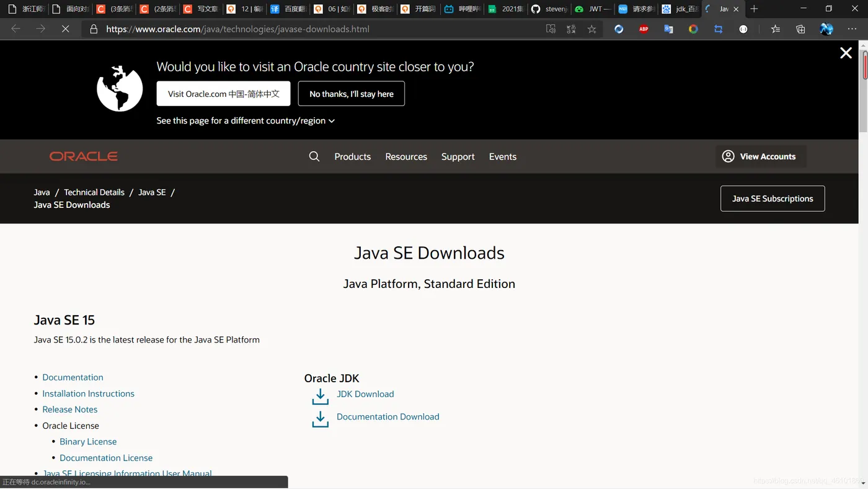Close the country site banner with X
Viewport: 868px width, 489px height.
(846, 53)
